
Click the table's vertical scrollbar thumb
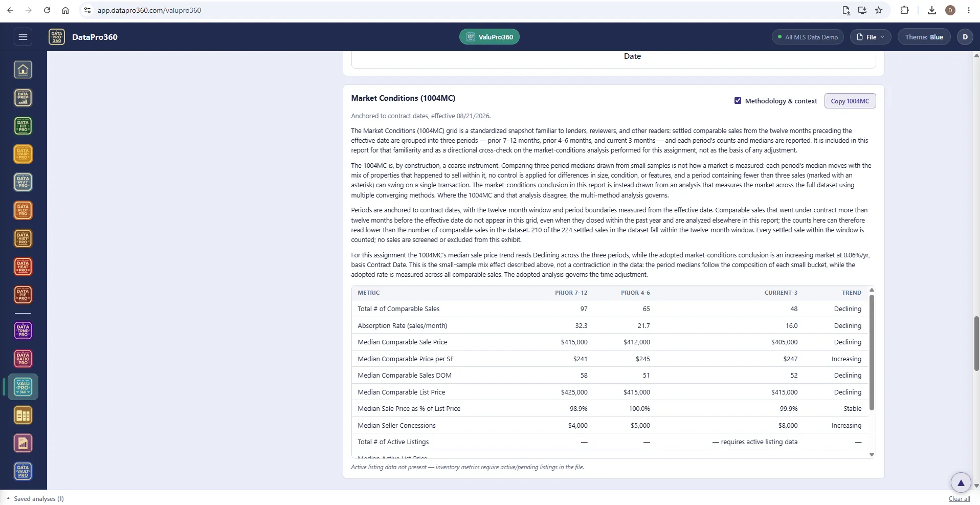(872, 352)
